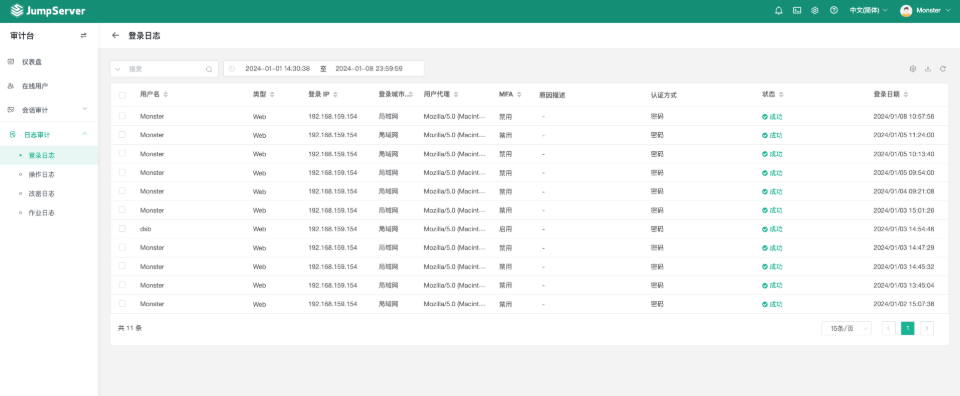Screen dimensions: 960x396
Task: Open the search filter dropdown arrow
Action: [118, 69]
